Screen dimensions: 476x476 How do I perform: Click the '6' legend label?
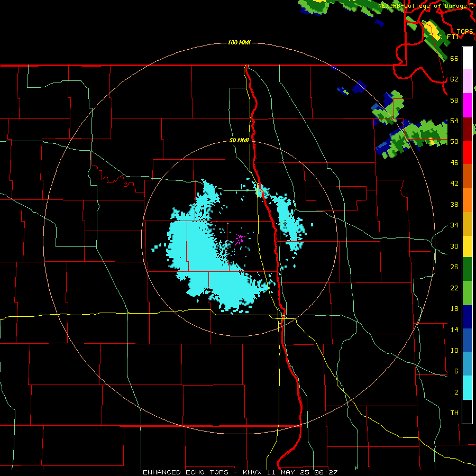(456, 371)
